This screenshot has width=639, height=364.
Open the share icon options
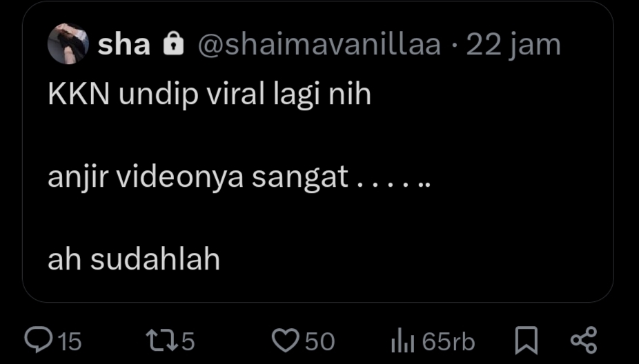584,341
